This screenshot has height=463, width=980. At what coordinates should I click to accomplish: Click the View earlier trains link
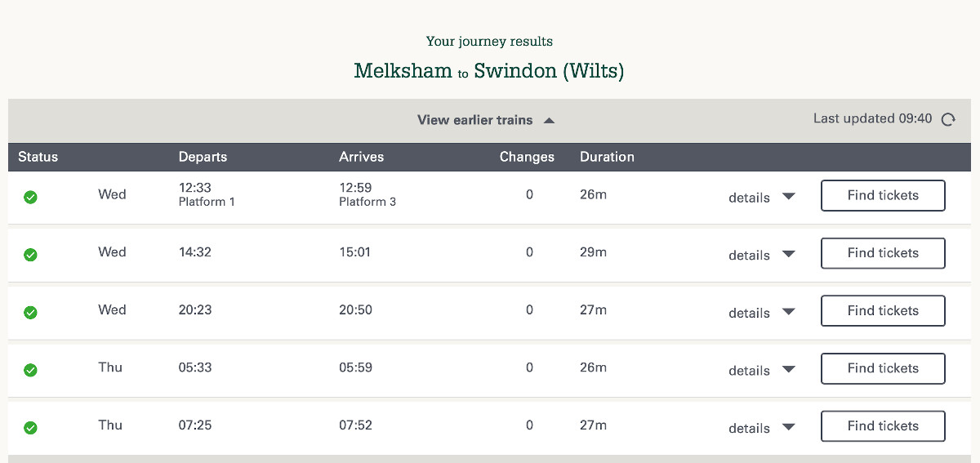(475, 120)
